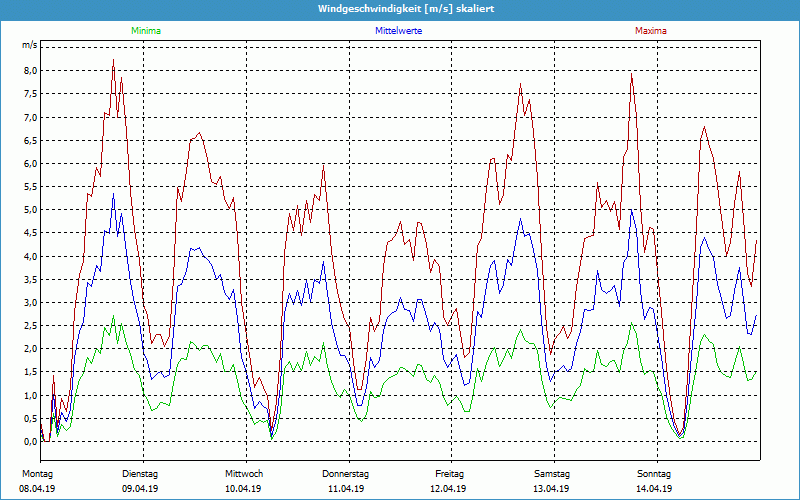Click the '7,5' y-axis value
The image size is (800, 500).
pyautogui.click(x=31, y=94)
